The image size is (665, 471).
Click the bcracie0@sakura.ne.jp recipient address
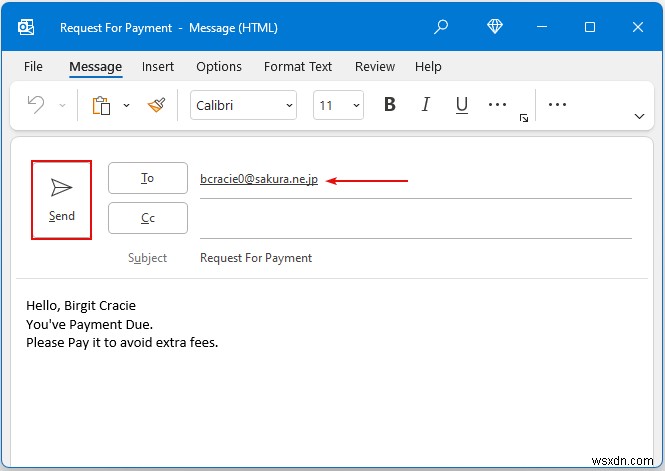(259, 179)
